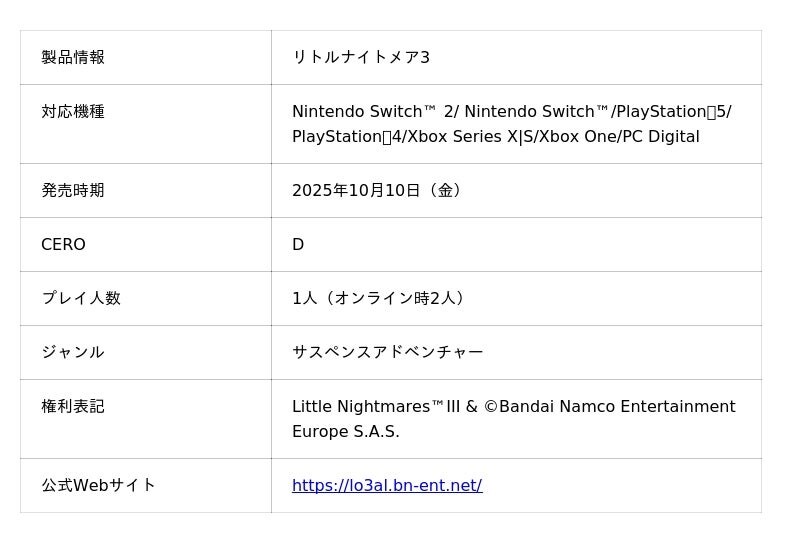Open the lo3al.bn-ent.net official website link
Viewport: 800px width, 543px height.
pos(386,486)
